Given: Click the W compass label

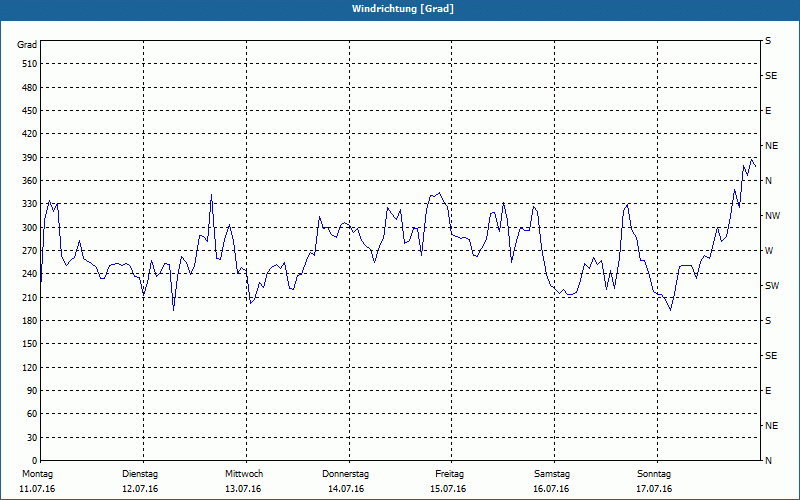Looking at the screenshot, I should pyautogui.click(x=769, y=251).
